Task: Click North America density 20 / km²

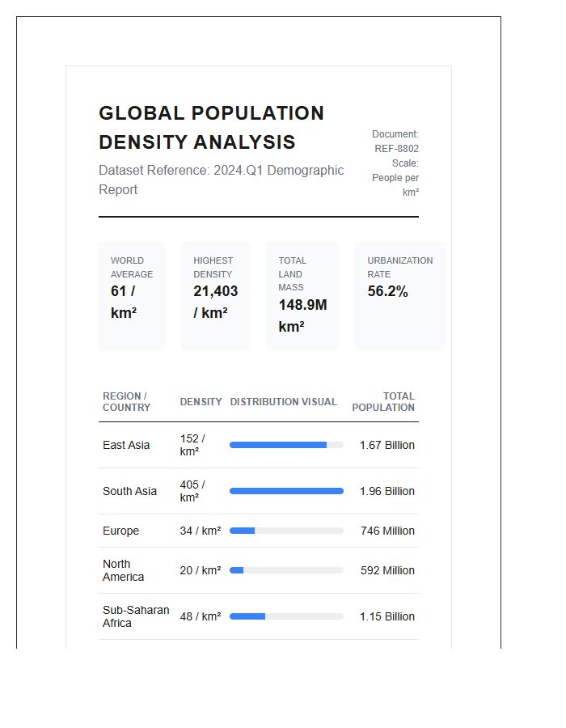Action: click(201, 570)
